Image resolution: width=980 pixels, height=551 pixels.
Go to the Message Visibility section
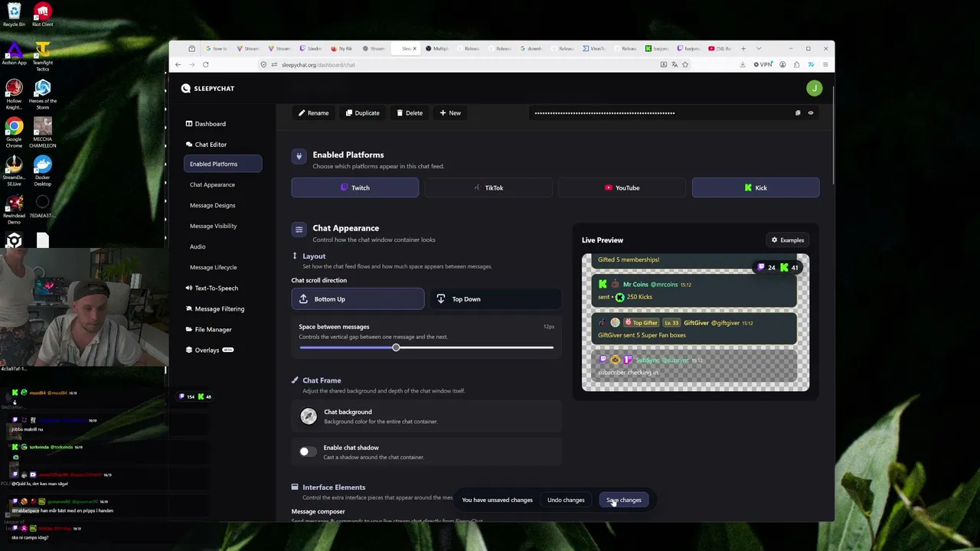[x=213, y=226]
